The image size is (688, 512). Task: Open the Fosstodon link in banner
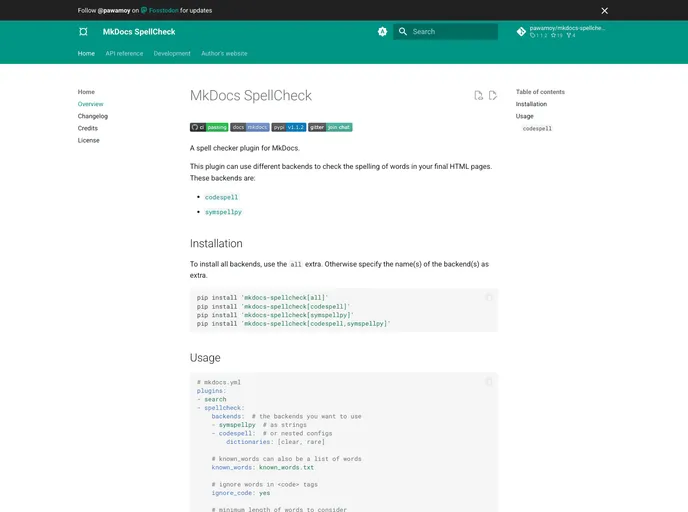(160, 11)
